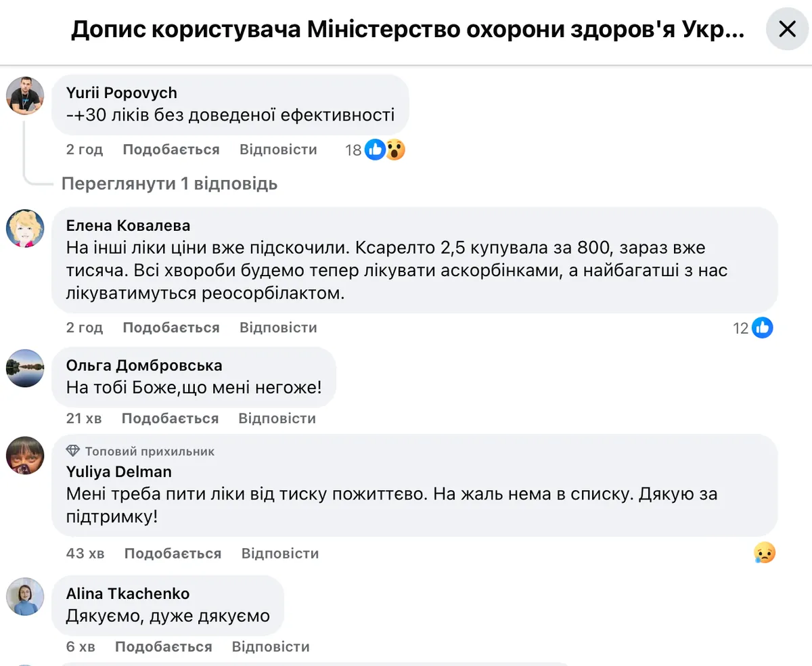Reply to Ольга Домбровська's comment
Image resolution: width=812 pixels, height=666 pixels.
tap(277, 418)
